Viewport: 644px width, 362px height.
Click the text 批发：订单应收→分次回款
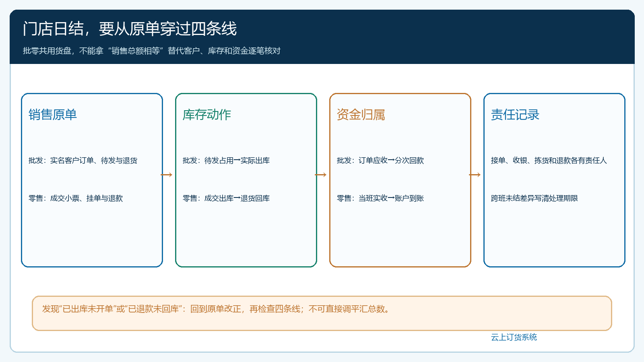pos(380,160)
